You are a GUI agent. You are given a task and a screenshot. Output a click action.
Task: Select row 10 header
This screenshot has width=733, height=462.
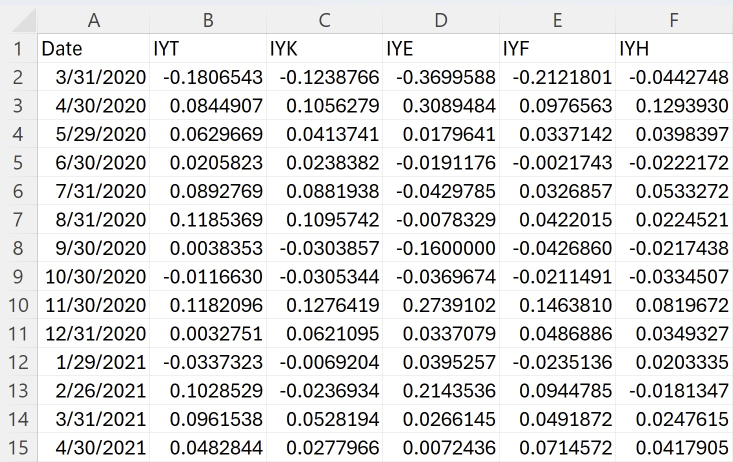18,305
